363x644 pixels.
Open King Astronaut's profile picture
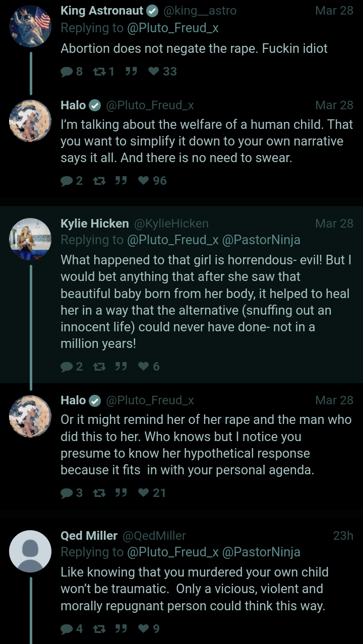point(30,26)
